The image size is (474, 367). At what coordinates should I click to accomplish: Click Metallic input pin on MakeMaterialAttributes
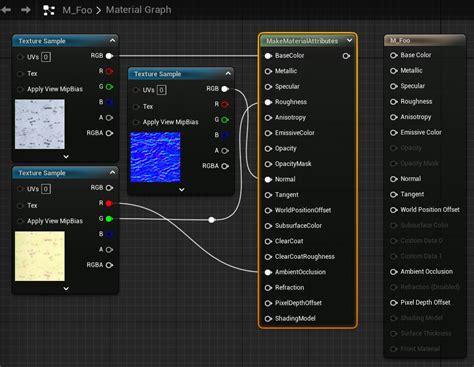tap(268, 71)
